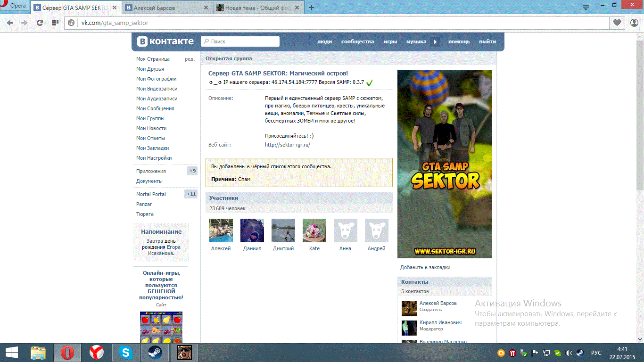The height and width of the screenshot is (362, 644).
Task: Click Анна's deactivated dog avatar
Action: (346, 230)
